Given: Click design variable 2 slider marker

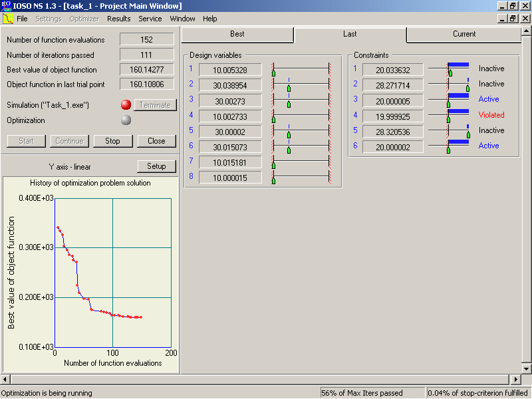Looking at the screenshot, I should (289, 88).
